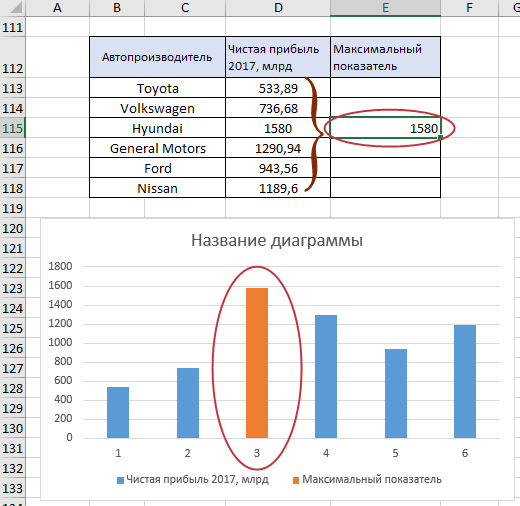Click the 1800 vertical axis label

click(x=60, y=266)
